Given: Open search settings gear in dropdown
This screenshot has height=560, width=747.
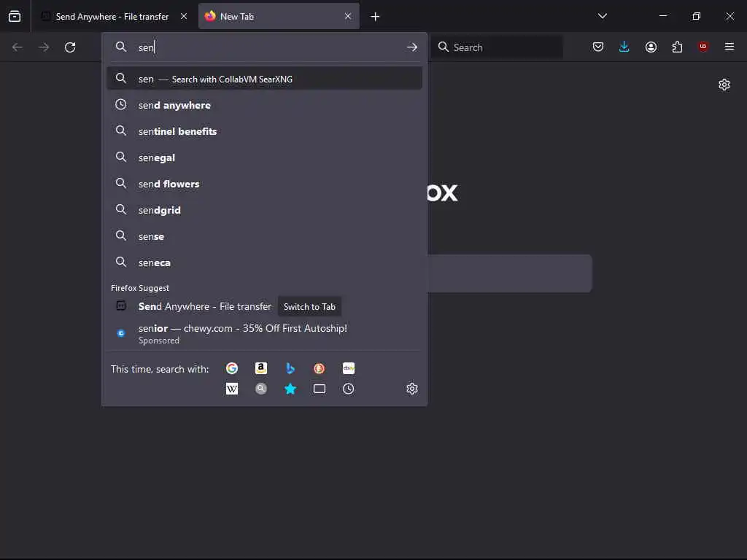Looking at the screenshot, I should pyautogui.click(x=412, y=389).
